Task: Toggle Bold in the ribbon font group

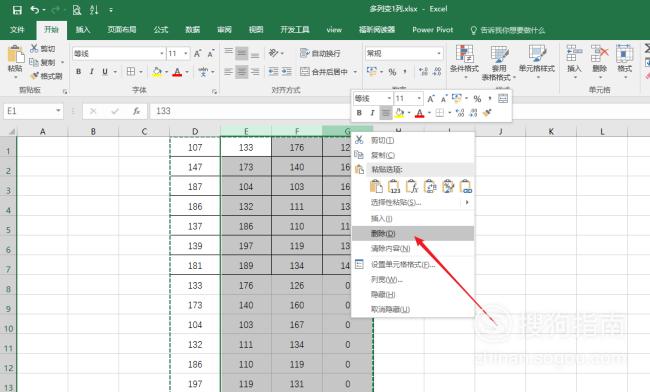Action: (x=78, y=72)
